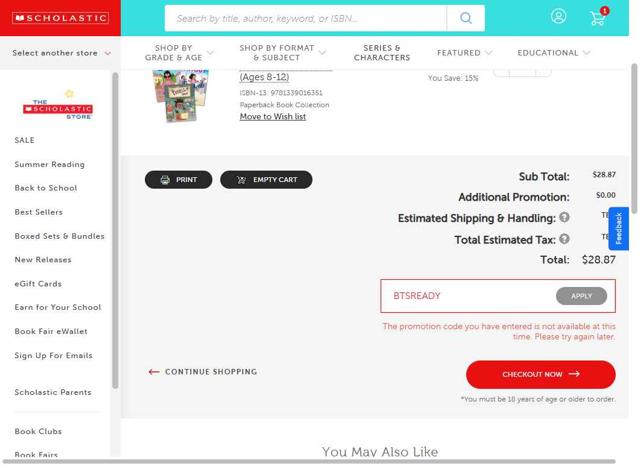Open Series & Characters menu
The image size is (640, 466).
tap(382, 53)
